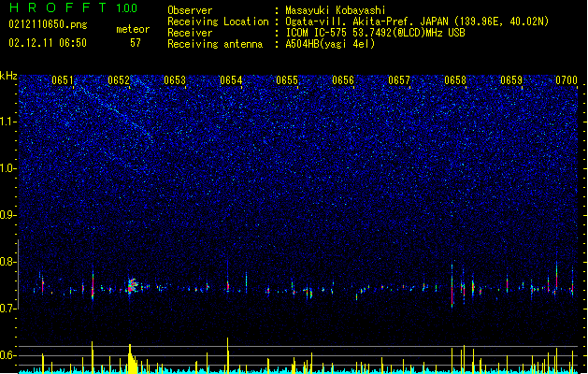Screen dimensions: 588x374
Task: Click the ICOM IC-575 receiver text
Action: click(375, 33)
